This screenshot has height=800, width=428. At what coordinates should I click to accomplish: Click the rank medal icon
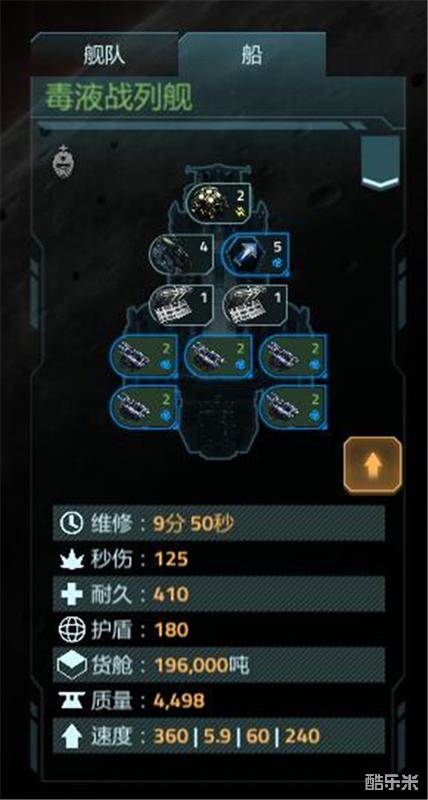coord(63,161)
